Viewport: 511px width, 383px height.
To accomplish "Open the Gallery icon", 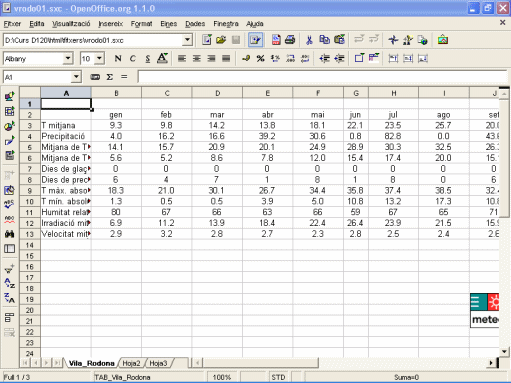I will [443, 40].
